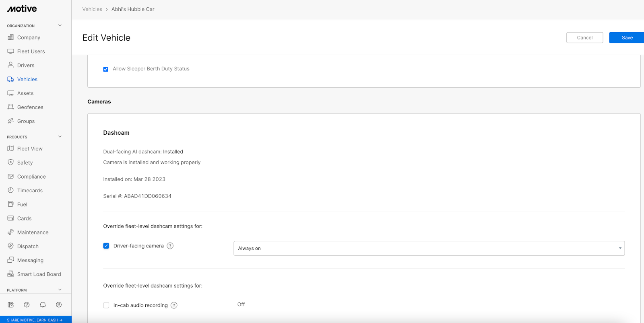644x323 pixels.
Task: Open the user profile icon in sidebar footer
Action: click(59, 305)
